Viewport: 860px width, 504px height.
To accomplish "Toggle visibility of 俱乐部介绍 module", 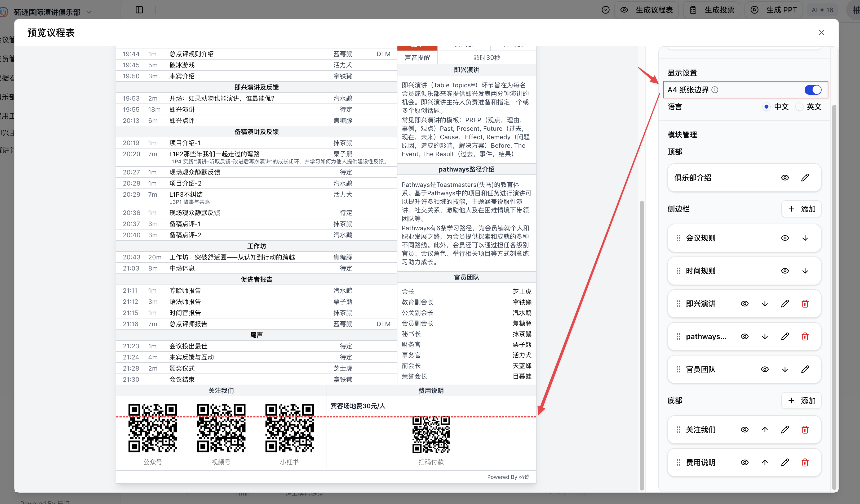I will pos(785,178).
